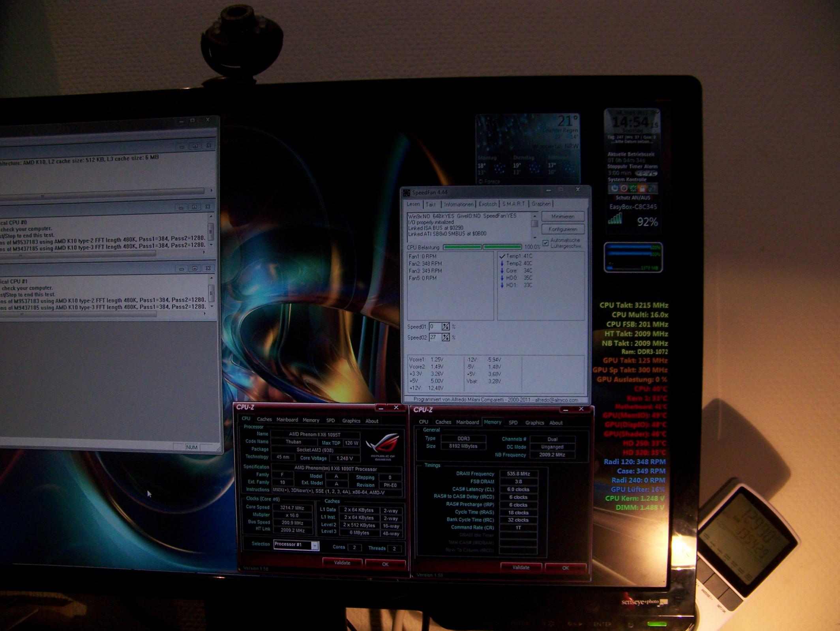Open Caches tab in the CPU-Z memory window
The height and width of the screenshot is (631, 840).
click(x=443, y=422)
